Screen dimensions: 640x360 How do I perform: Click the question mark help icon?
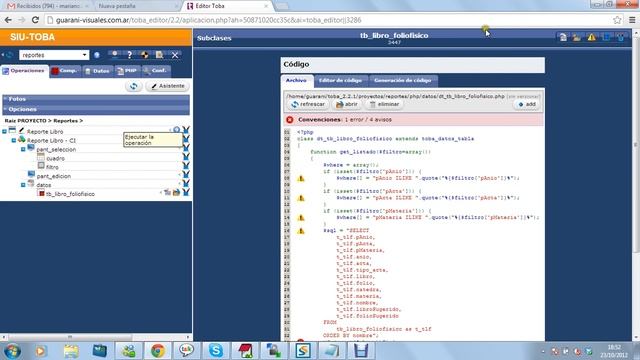[x=129, y=55]
